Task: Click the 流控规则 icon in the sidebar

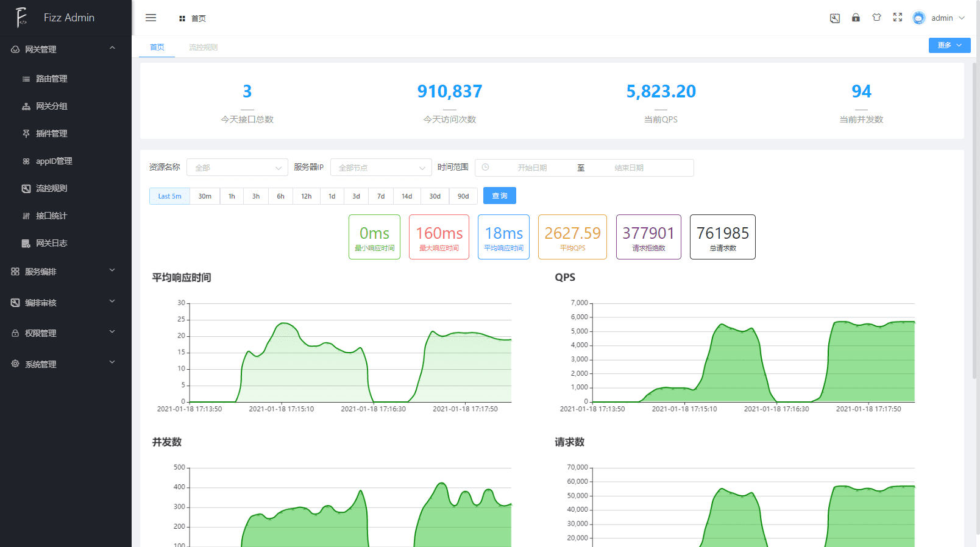Action: (26, 189)
